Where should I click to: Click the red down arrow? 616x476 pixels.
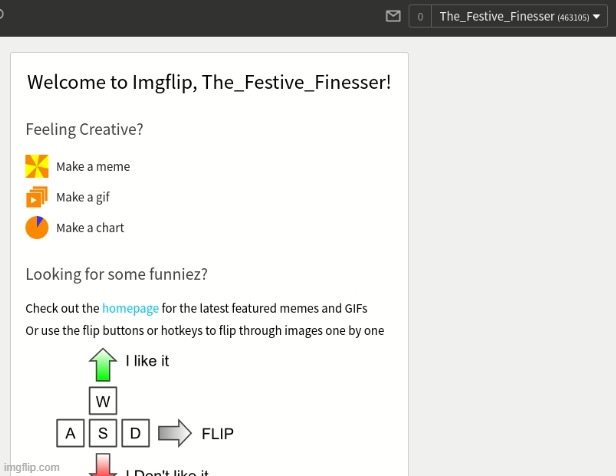103,465
